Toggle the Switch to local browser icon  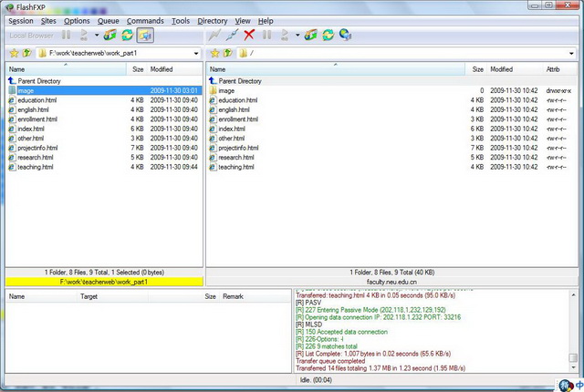[145, 36]
